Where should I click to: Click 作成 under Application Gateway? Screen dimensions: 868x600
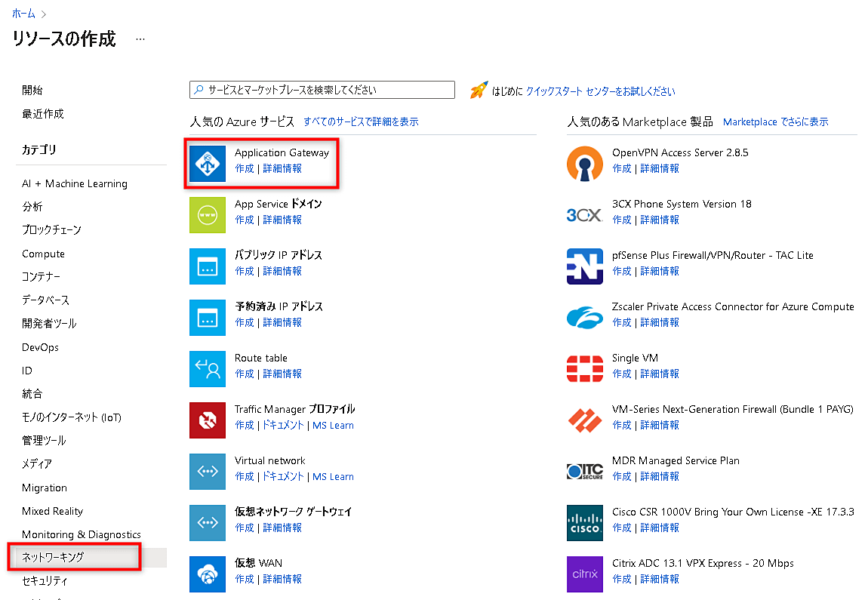tap(244, 168)
